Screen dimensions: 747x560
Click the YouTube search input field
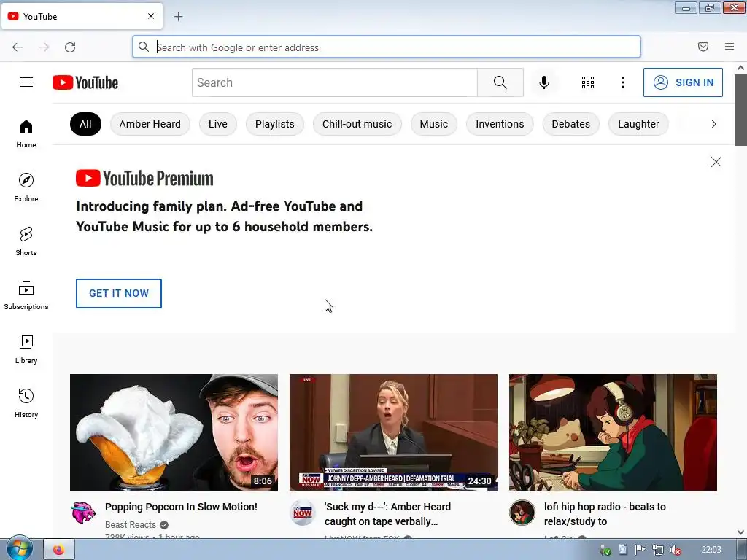[335, 82]
